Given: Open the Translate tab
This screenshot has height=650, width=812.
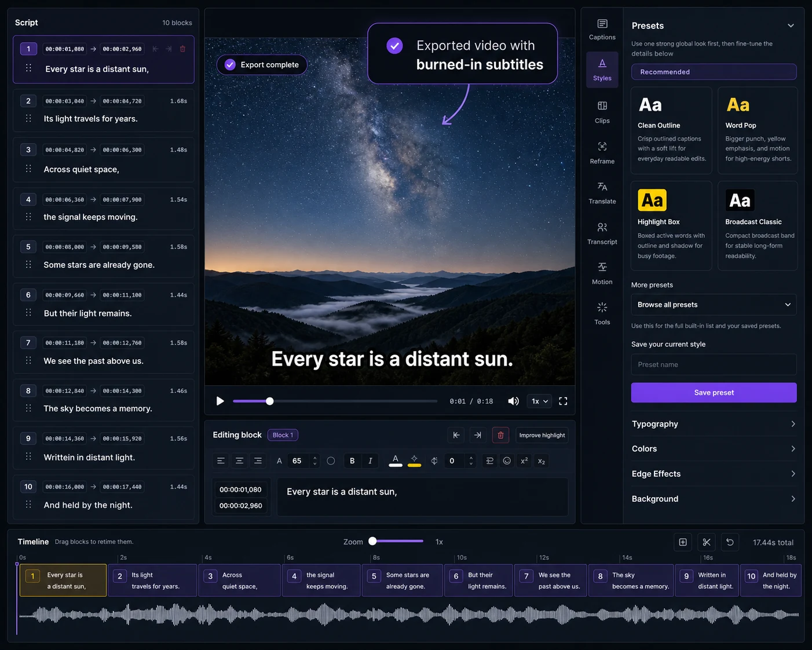Looking at the screenshot, I should [602, 193].
